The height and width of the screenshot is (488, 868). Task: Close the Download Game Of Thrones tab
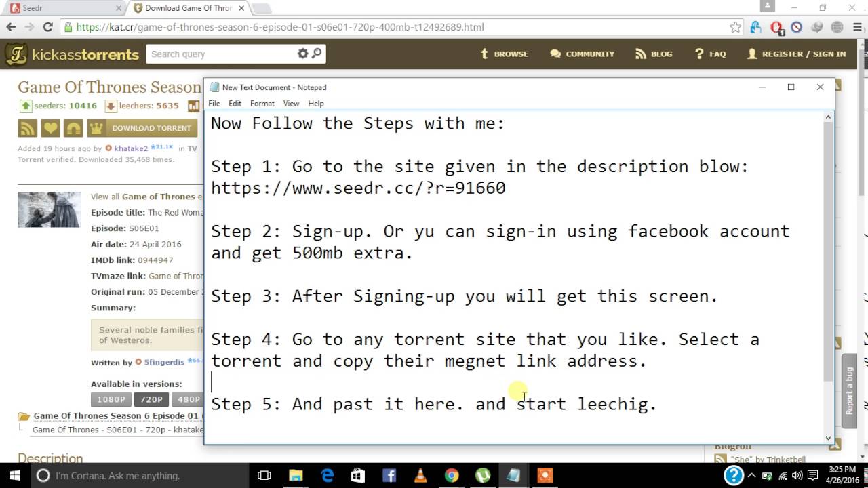click(x=241, y=8)
